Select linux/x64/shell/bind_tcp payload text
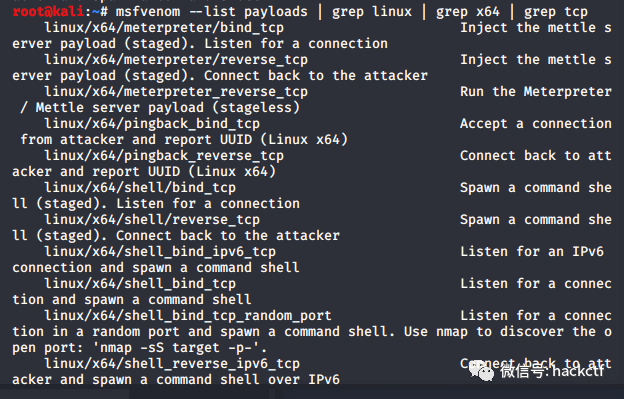624x399 pixels. pos(140,188)
